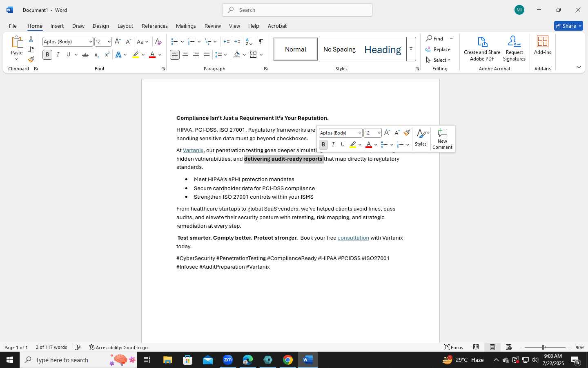Open Paste options dropdown arrow

click(x=17, y=59)
